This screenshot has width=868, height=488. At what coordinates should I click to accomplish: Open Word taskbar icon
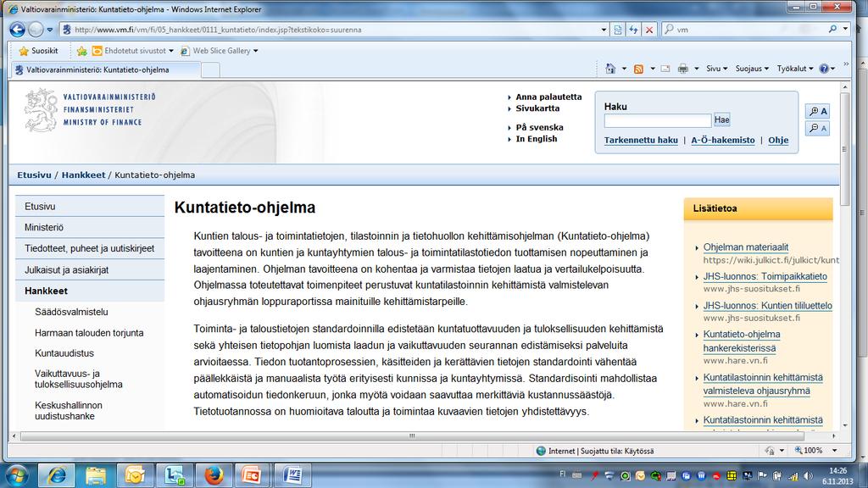(292, 475)
